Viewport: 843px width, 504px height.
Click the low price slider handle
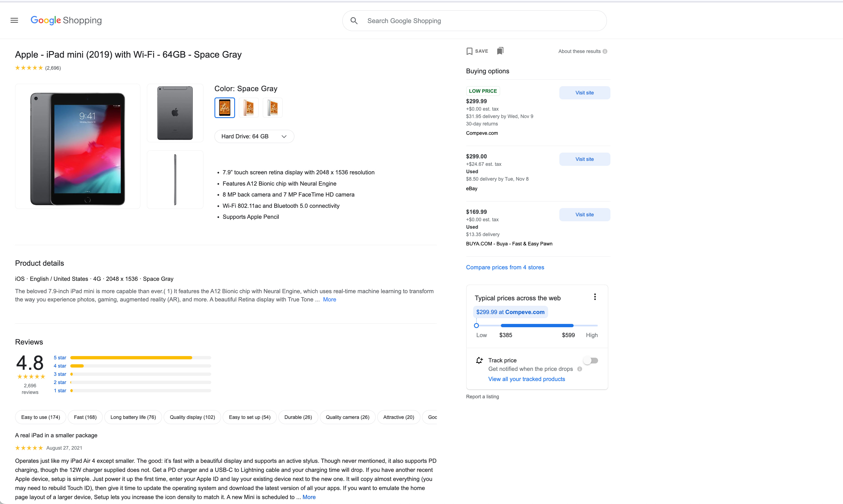tap(476, 326)
